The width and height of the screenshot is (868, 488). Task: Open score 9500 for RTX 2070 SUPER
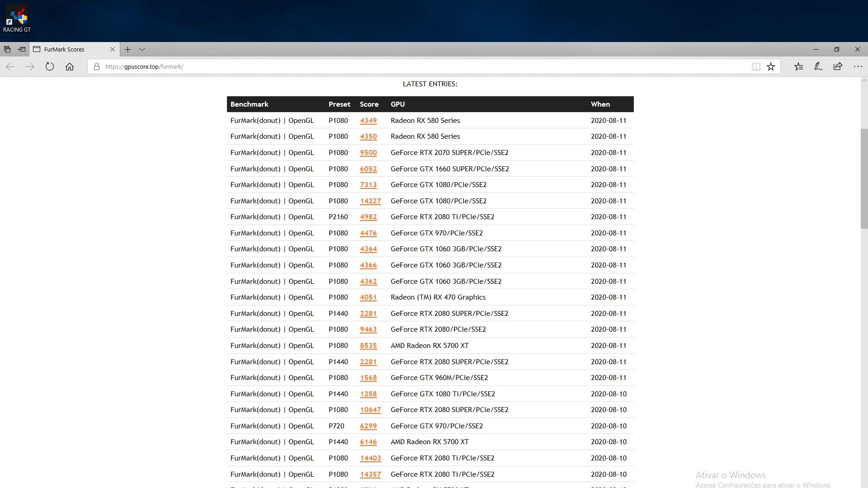coord(368,153)
